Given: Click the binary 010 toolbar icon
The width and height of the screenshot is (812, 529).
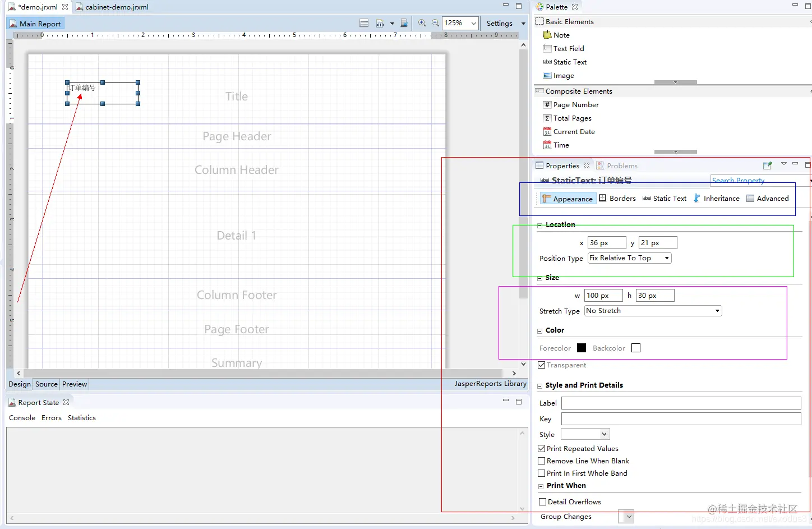Looking at the screenshot, I should click(380, 23).
